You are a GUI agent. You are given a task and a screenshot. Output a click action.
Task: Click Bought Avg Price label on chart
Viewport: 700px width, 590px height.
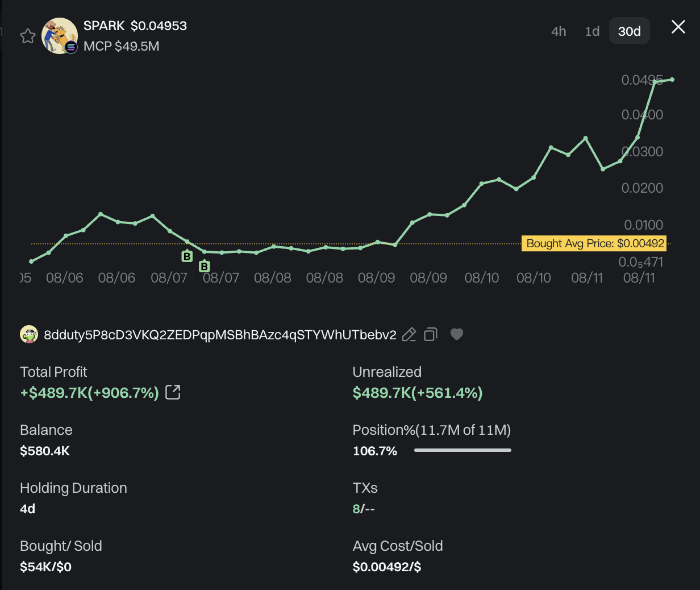click(x=594, y=243)
